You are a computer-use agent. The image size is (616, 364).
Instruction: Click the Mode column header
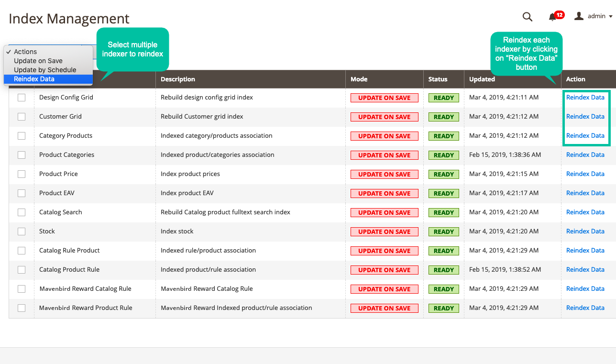[359, 79]
